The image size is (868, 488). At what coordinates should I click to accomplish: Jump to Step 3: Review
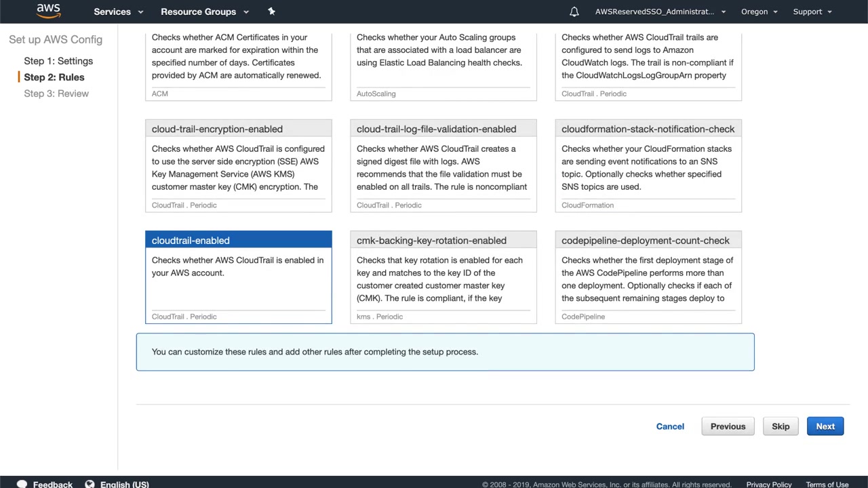[x=56, y=94]
